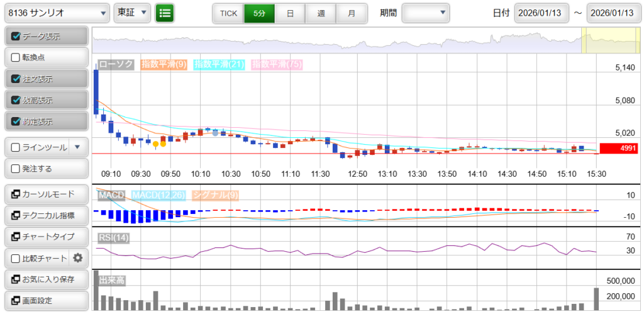The image size is (644, 314).
Task: Uncheck the データ表示 checkbox
Action: tap(16, 36)
